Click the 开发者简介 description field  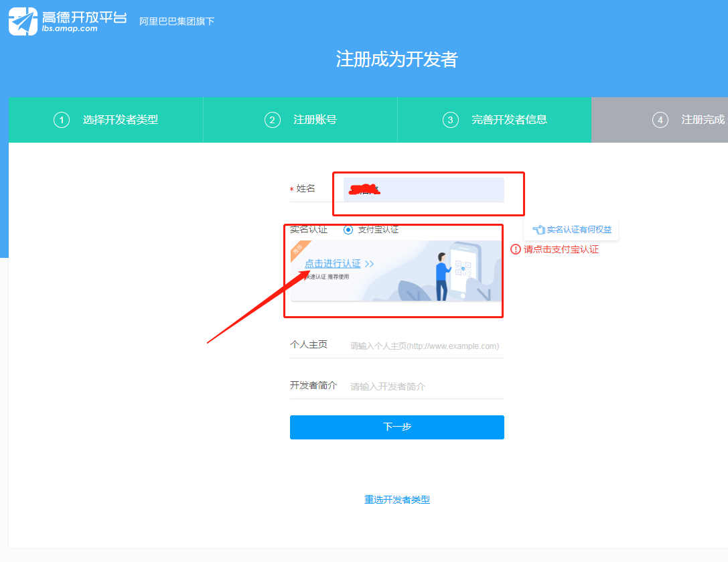[x=425, y=387]
